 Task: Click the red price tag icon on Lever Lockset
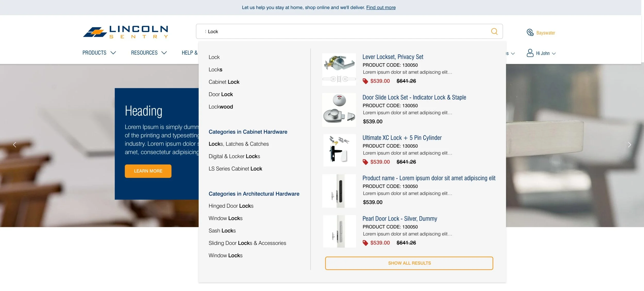[x=365, y=81]
